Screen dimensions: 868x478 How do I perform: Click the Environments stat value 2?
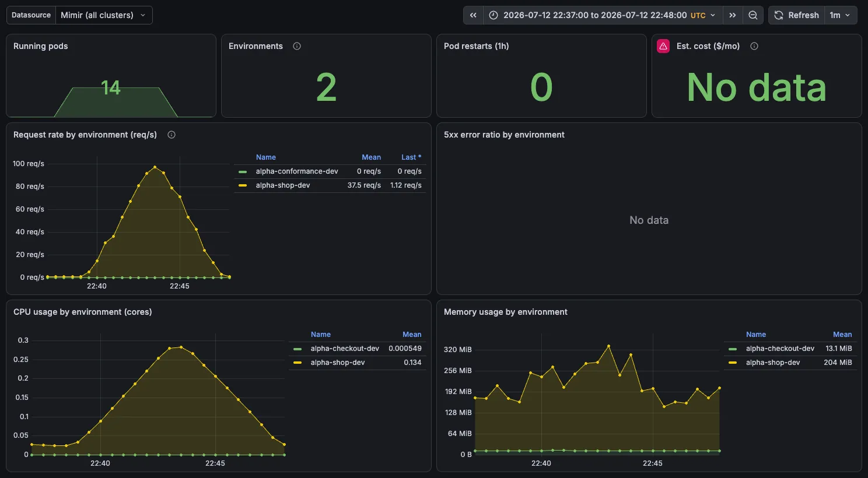tap(326, 87)
